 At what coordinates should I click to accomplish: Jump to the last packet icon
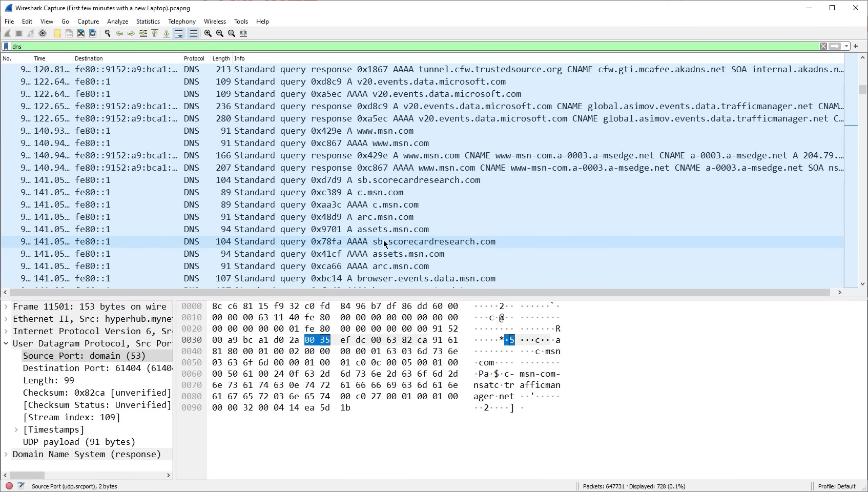167,33
